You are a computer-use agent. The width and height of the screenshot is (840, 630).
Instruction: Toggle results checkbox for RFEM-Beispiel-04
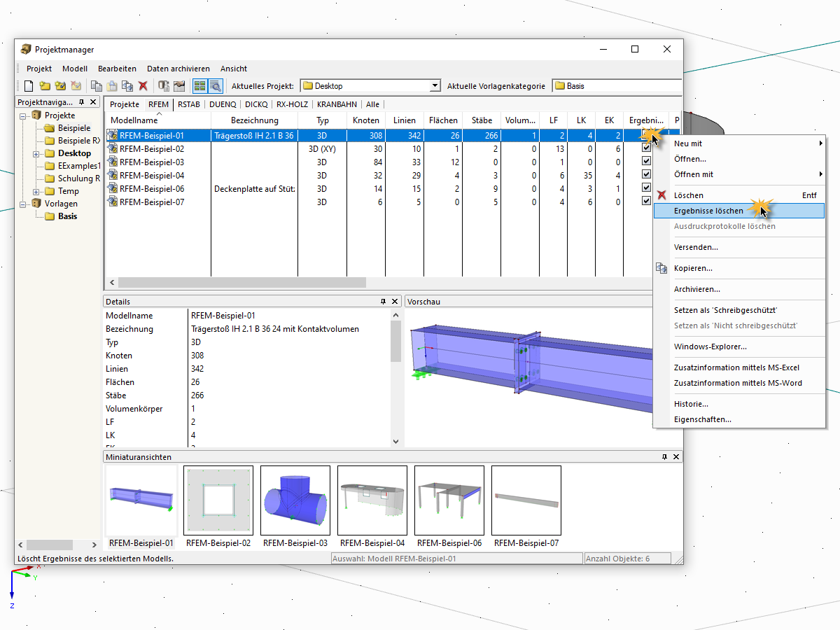(x=647, y=175)
